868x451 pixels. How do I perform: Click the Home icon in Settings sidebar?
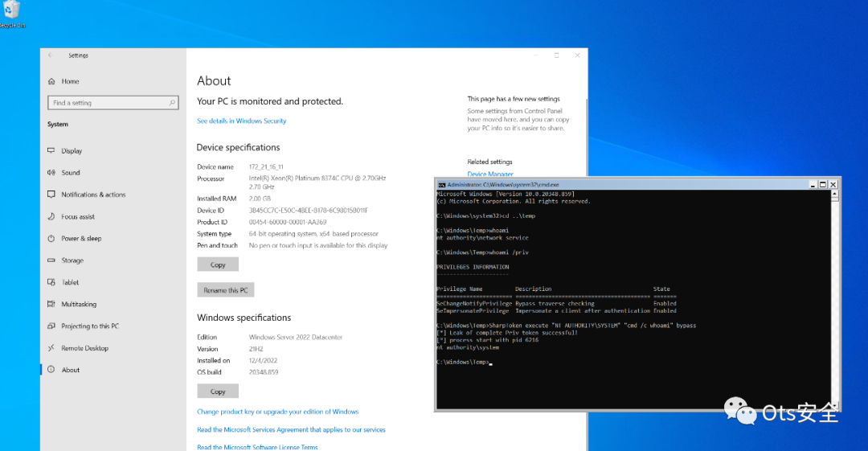[x=51, y=81]
